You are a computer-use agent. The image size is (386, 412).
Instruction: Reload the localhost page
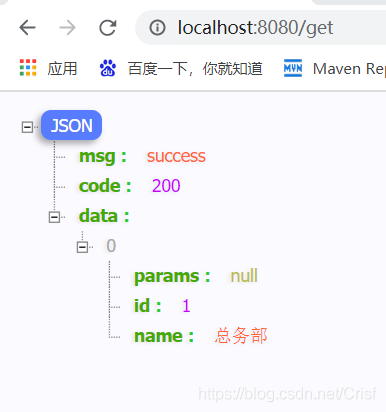pos(108,27)
